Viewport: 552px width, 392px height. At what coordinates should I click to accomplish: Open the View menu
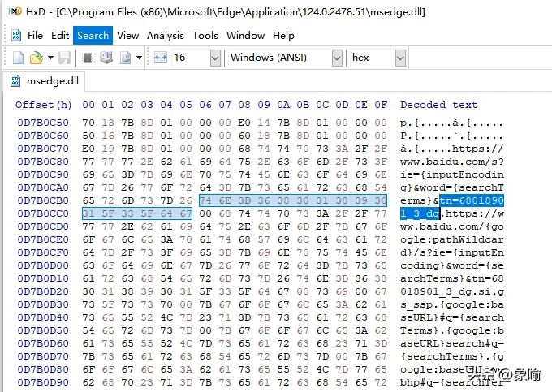point(127,36)
